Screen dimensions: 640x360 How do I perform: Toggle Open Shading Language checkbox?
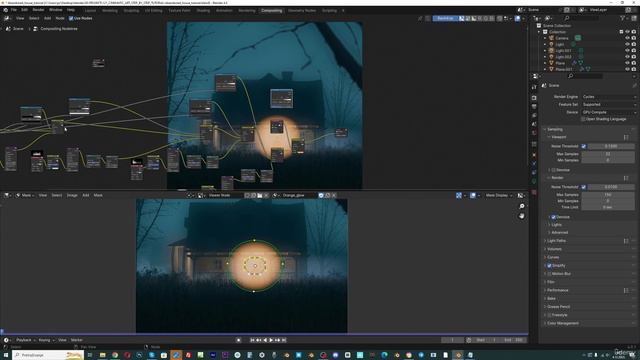583,119
